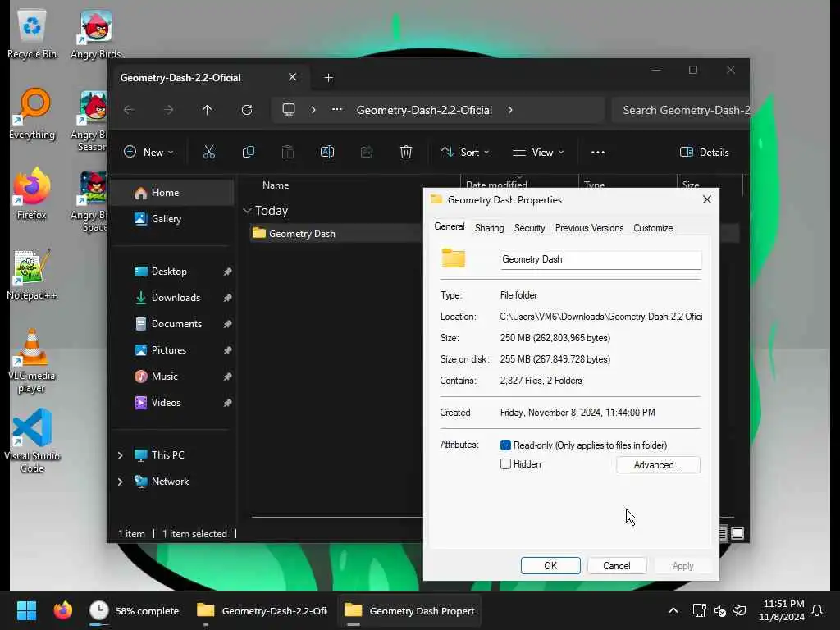Open the New item dropdown
Screen dimensions: 840x630
(x=148, y=152)
